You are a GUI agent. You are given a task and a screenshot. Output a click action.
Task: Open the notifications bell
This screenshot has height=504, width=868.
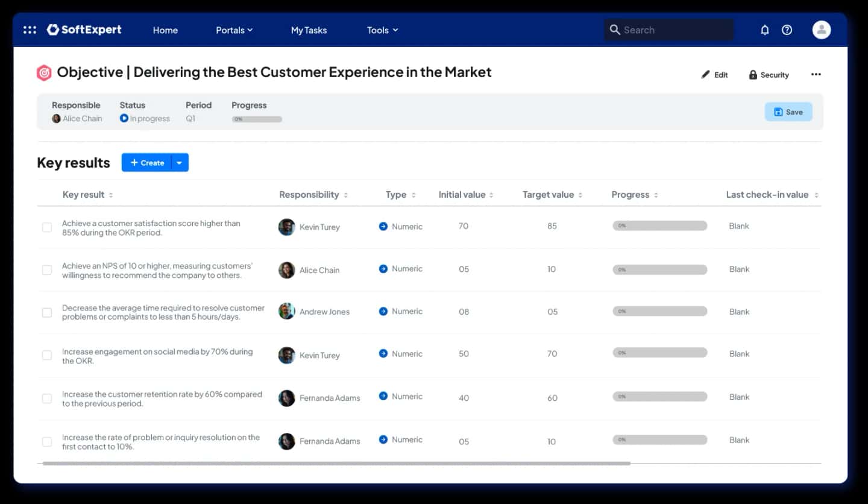tap(765, 30)
